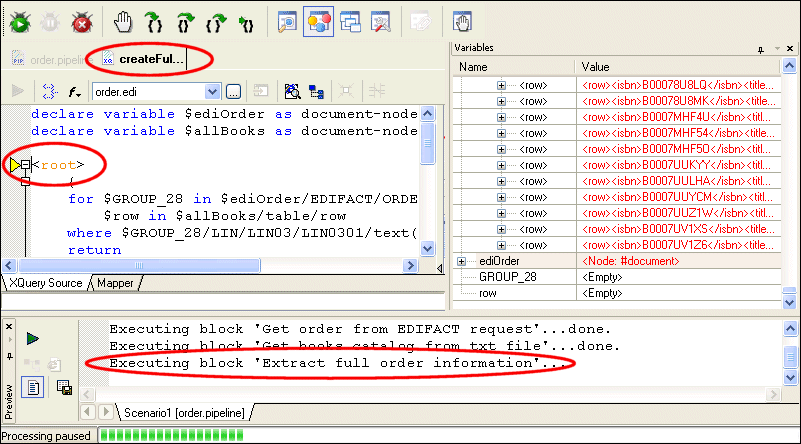Click the browse button beside order.edi
The image size is (801, 444).
click(233, 92)
